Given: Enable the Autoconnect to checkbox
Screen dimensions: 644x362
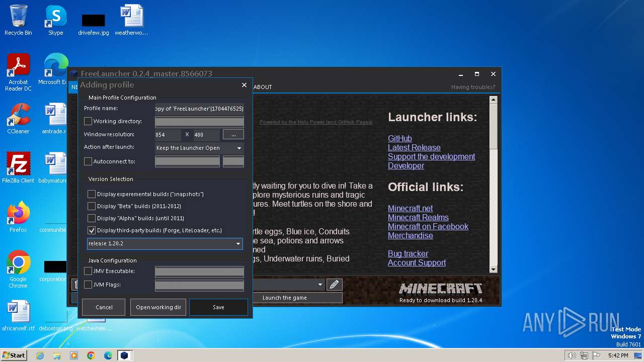Looking at the screenshot, I should (x=88, y=161).
